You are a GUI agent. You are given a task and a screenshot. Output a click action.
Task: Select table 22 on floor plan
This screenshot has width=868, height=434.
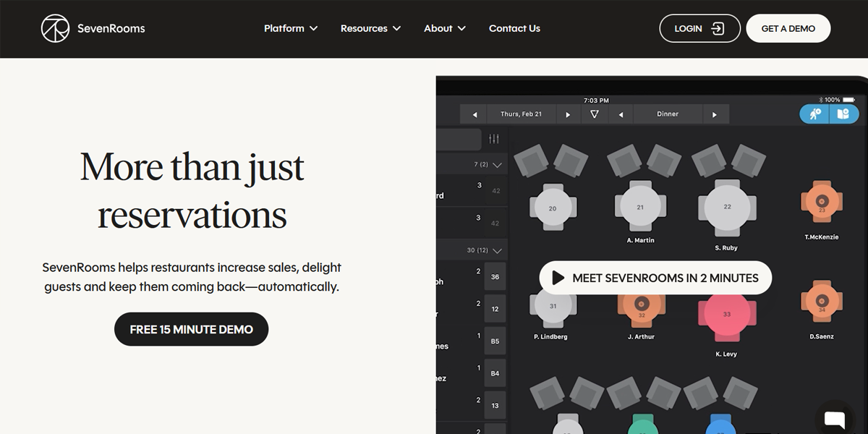point(727,206)
